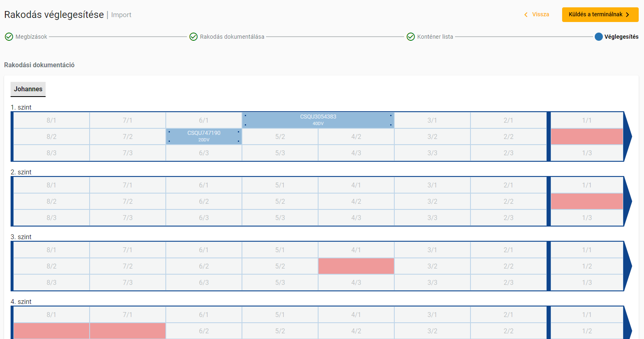
Task: Click the red blocked cell in level 1
Action: pos(587,136)
